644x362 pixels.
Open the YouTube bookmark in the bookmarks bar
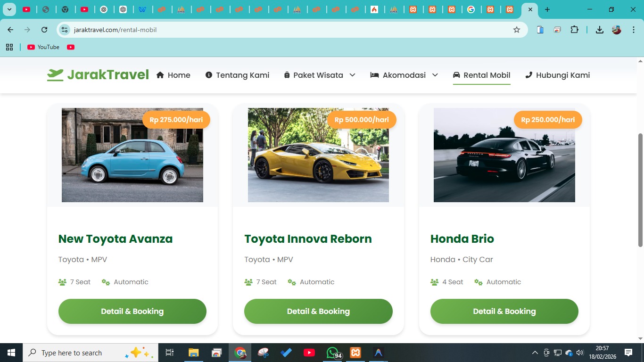point(43,47)
